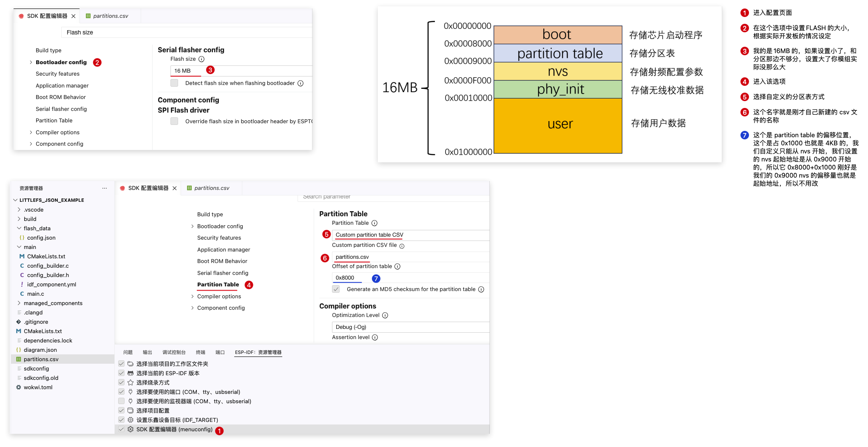Click the main.c C file icon
The height and width of the screenshot is (447, 868).
pos(22,294)
